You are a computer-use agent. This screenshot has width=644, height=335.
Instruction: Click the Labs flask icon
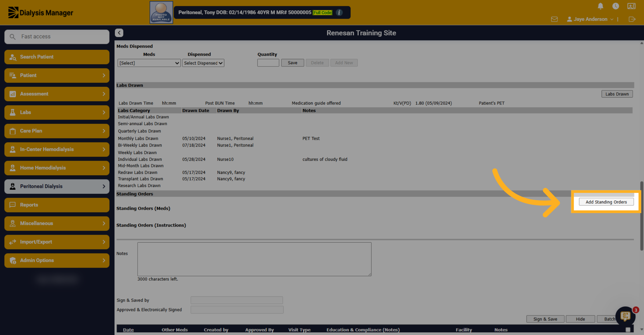tap(13, 112)
